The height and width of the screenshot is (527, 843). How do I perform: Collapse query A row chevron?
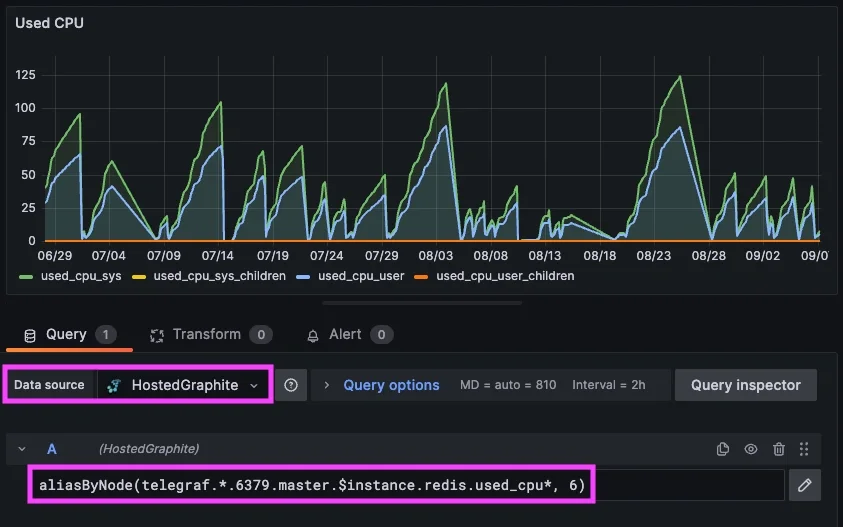22,448
